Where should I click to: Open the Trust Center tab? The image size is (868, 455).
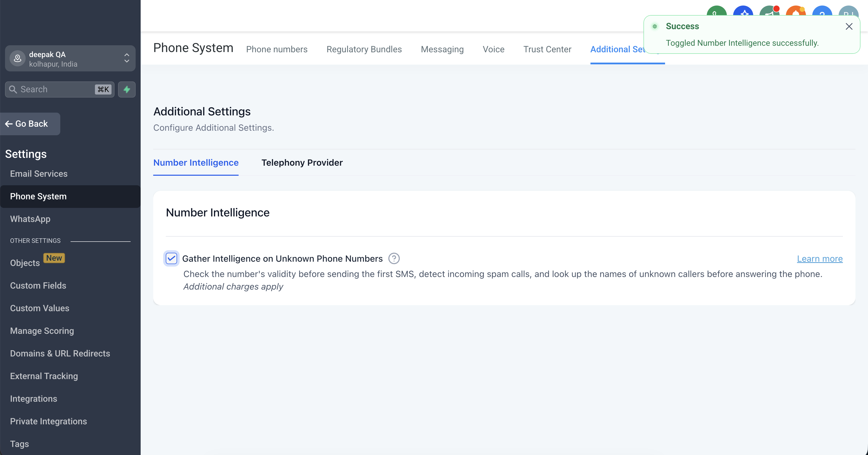pyautogui.click(x=547, y=49)
